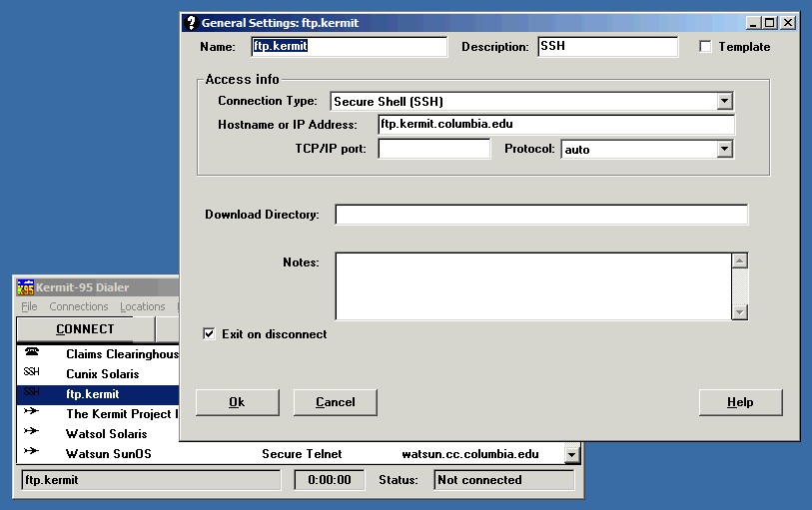Click the telephone icon beside Claims Clearinghouse
812x510 pixels.
(32, 351)
